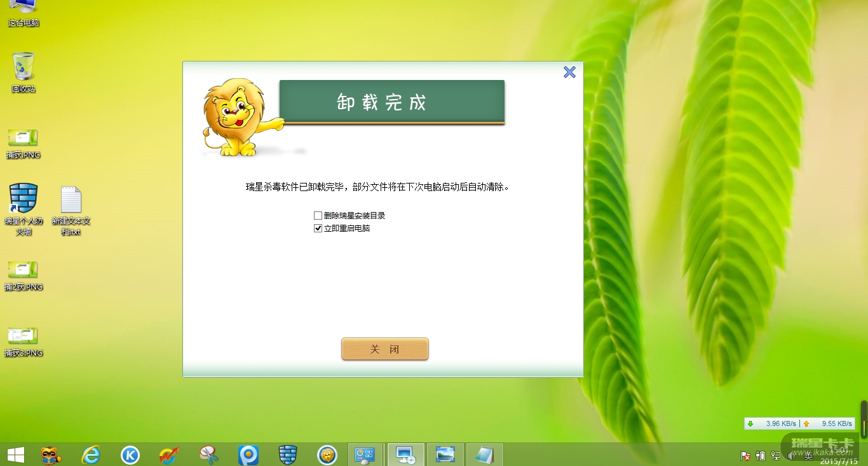Switch input language via 英 indicator
The image size is (868, 466).
click(x=808, y=455)
